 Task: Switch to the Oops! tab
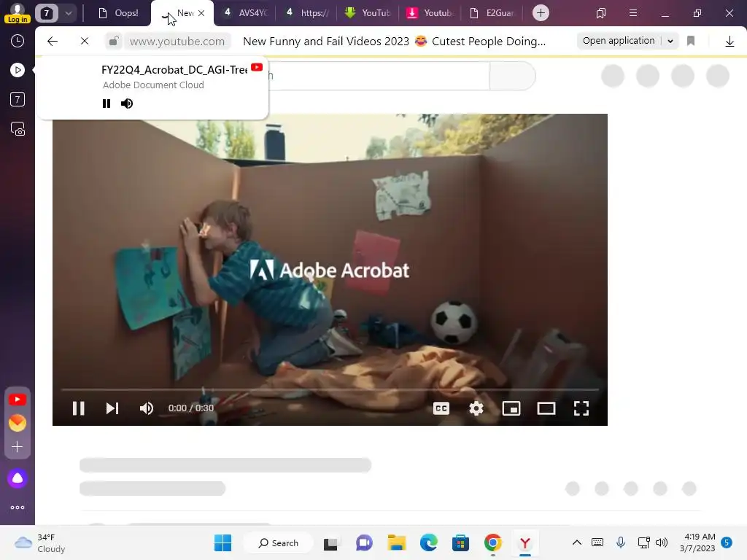(x=118, y=13)
